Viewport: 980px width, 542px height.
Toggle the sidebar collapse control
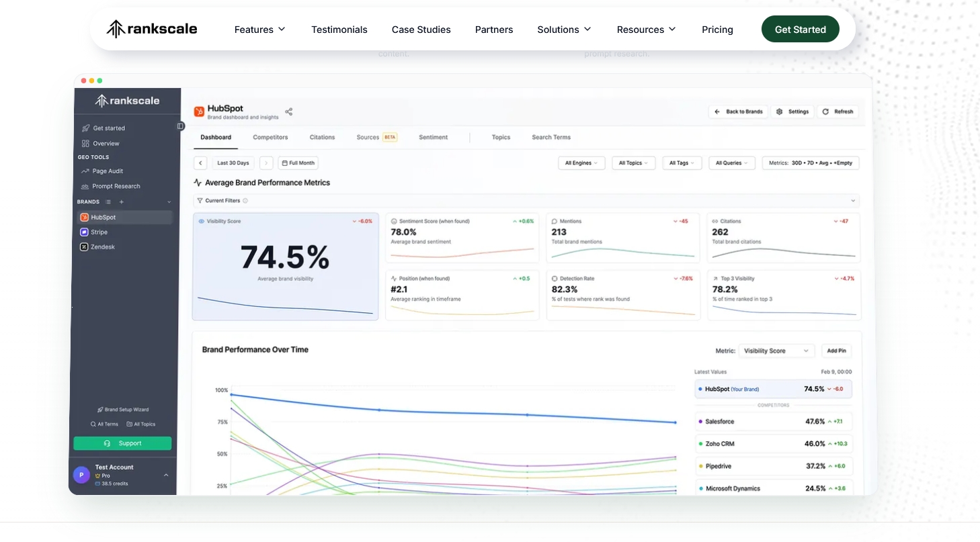(x=180, y=126)
